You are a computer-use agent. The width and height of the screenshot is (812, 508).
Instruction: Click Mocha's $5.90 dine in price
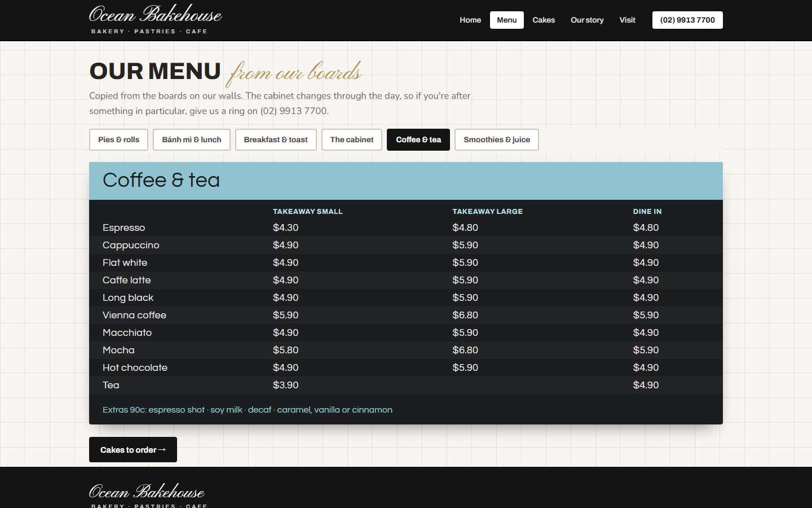(x=646, y=350)
